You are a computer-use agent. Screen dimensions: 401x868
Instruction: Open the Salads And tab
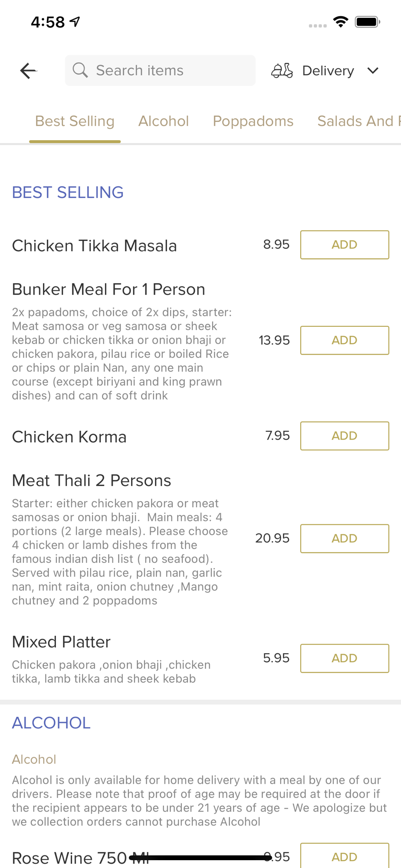coord(358,121)
